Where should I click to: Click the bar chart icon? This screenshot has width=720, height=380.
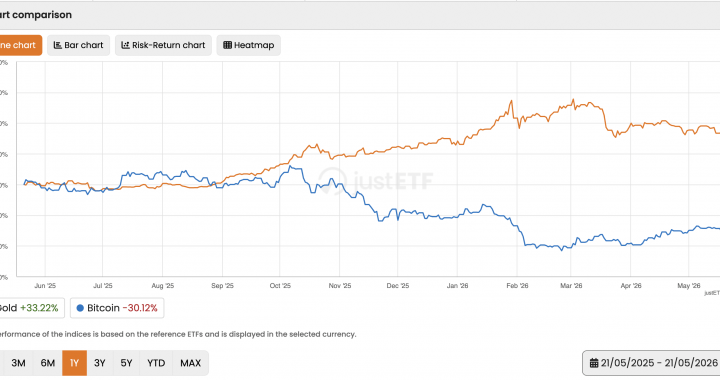pos(57,45)
